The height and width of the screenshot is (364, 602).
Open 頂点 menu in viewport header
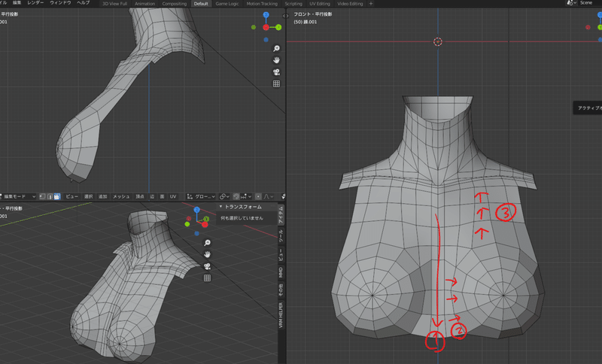[140, 196]
